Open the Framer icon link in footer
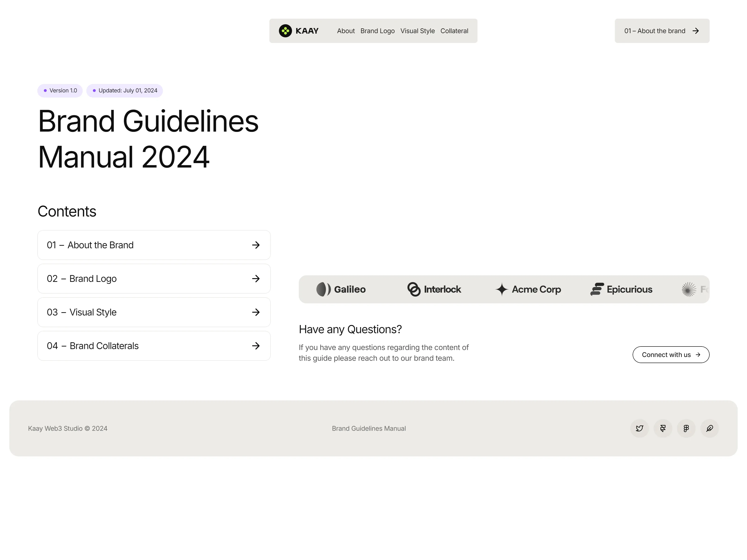747x560 pixels. coord(662,428)
